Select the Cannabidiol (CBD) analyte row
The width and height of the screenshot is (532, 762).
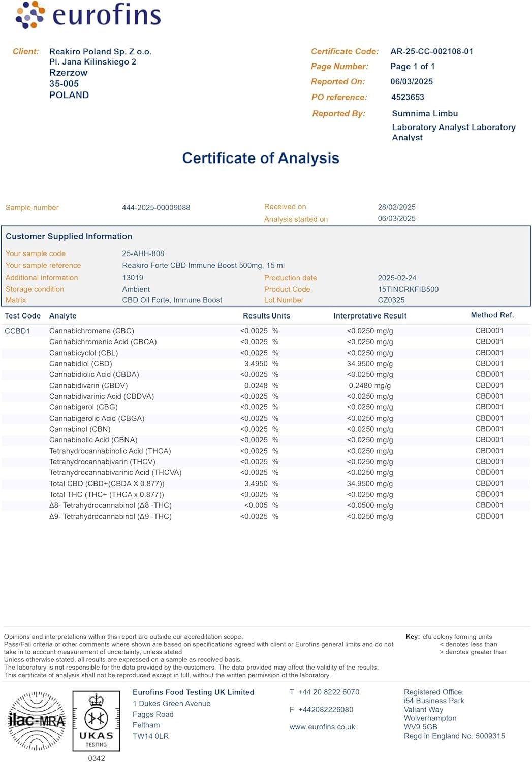coord(81,364)
